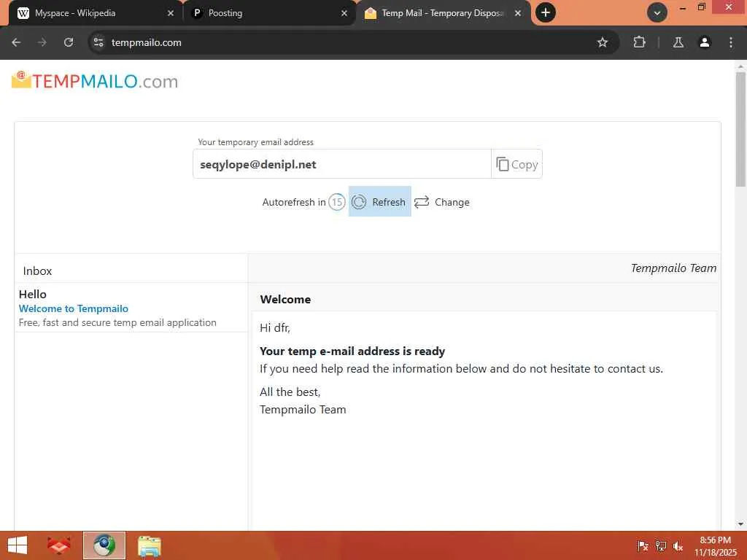Image resolution: width=747 pixels, height=560 pixels.
Task: Bookmark this page with the star
Action: click(603, 42)
